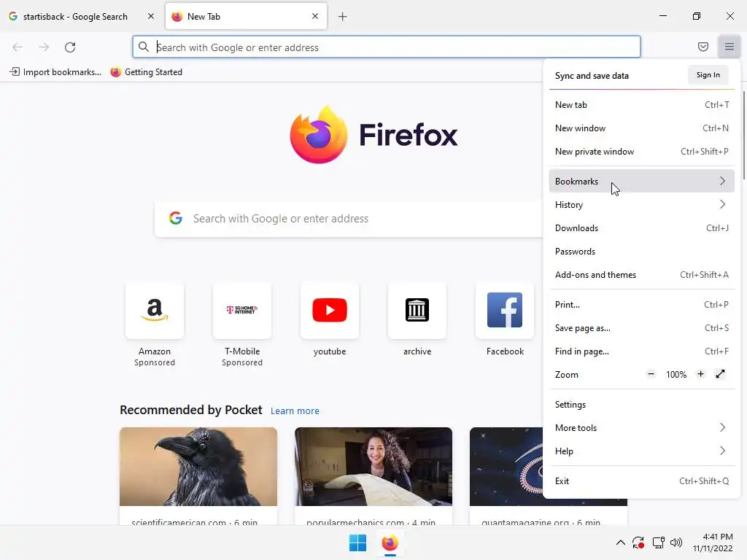Click the reload page icon
Viewport: 747px width, 560px height.
[x=70, y=47]
